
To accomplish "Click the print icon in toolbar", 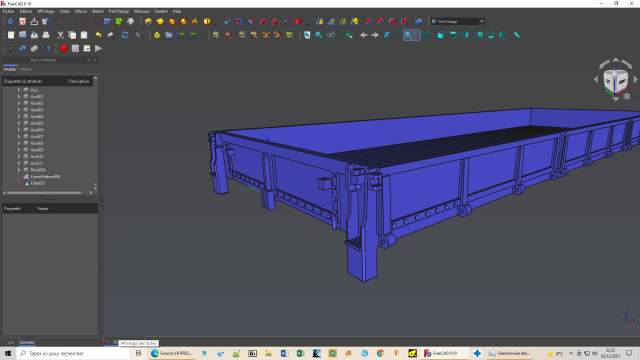I will pos(46,35).
